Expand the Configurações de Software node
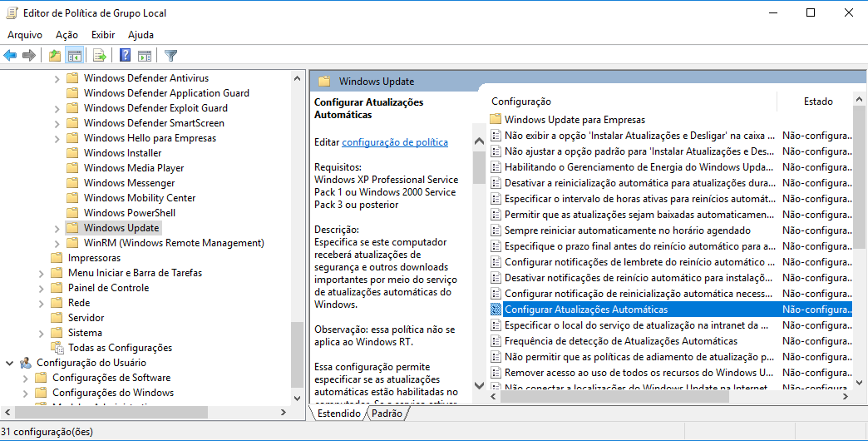The width and height of the screenshot is (868, 441). click(x=26, y=378)
